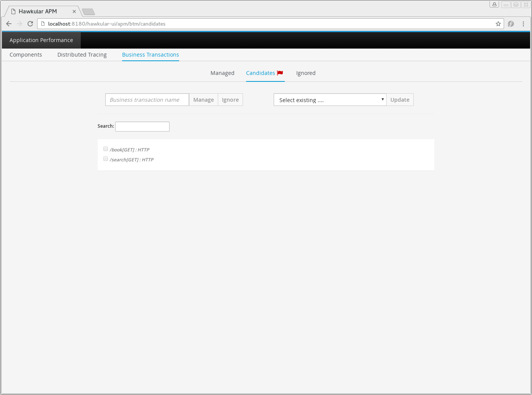Close the Hawkular APM browser tab
Image resolution: width=532 pixels, height=395 pixels.
[74, 11]
